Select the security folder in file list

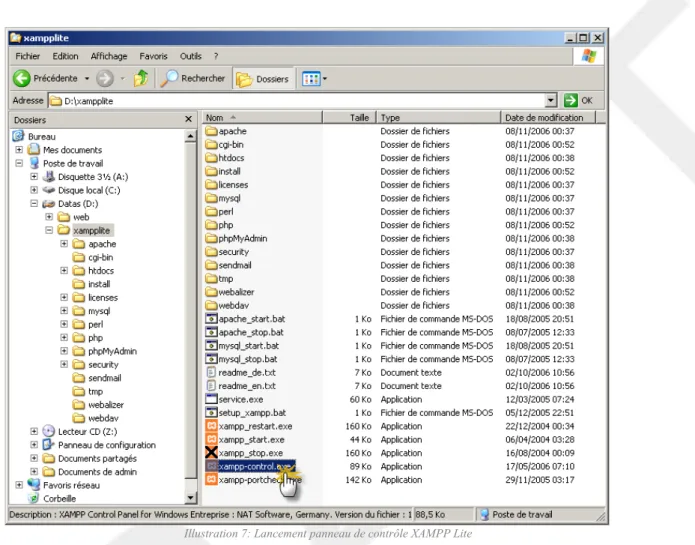[227, 252]
